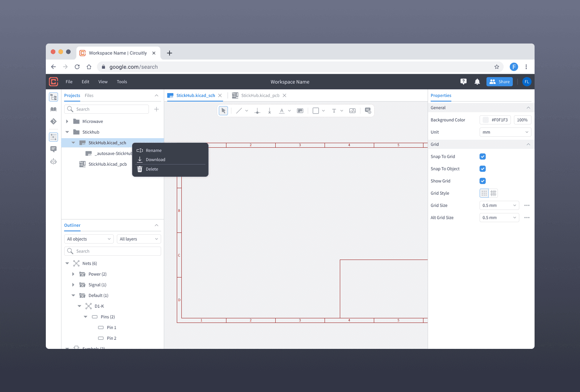This screenshot has width=580, height=392.
Task: Select lined grid style
Action: [493, 193]
